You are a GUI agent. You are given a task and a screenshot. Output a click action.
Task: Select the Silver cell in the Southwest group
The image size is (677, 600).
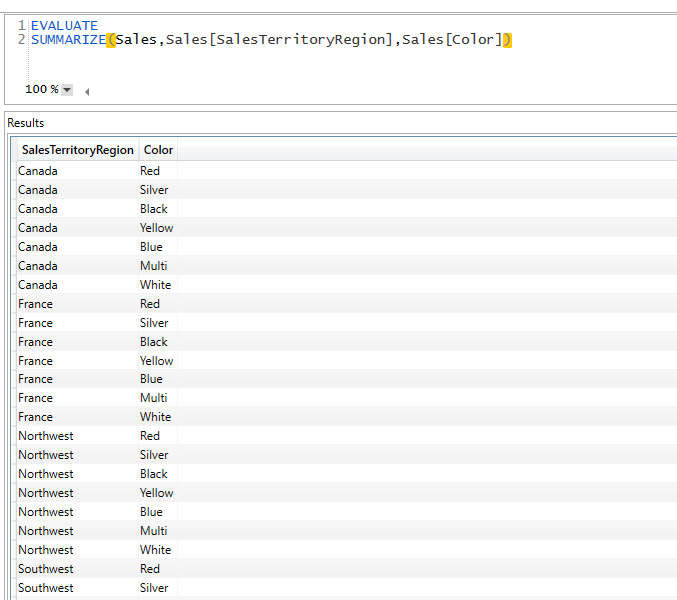click(x=158, y=588)
